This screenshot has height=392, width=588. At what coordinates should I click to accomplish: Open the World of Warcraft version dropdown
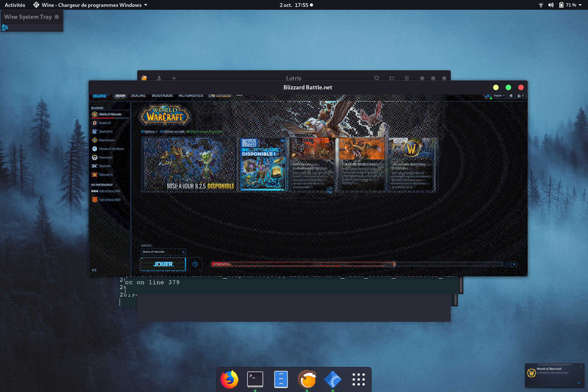tap(163, 252)
